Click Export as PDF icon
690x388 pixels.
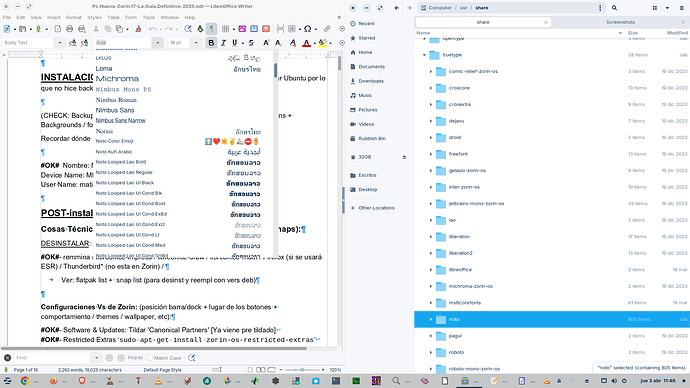[x=58, y=29]
